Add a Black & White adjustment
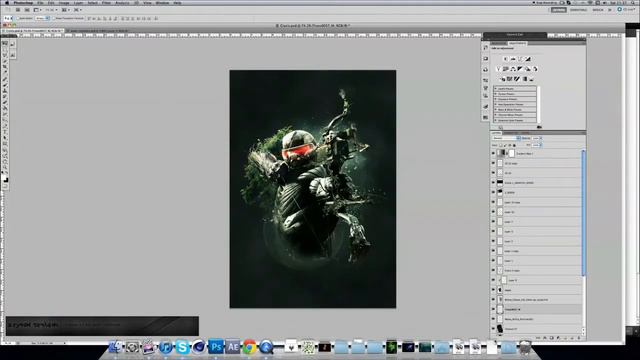This screenshot has width=640, height=360. pos(520,69)
